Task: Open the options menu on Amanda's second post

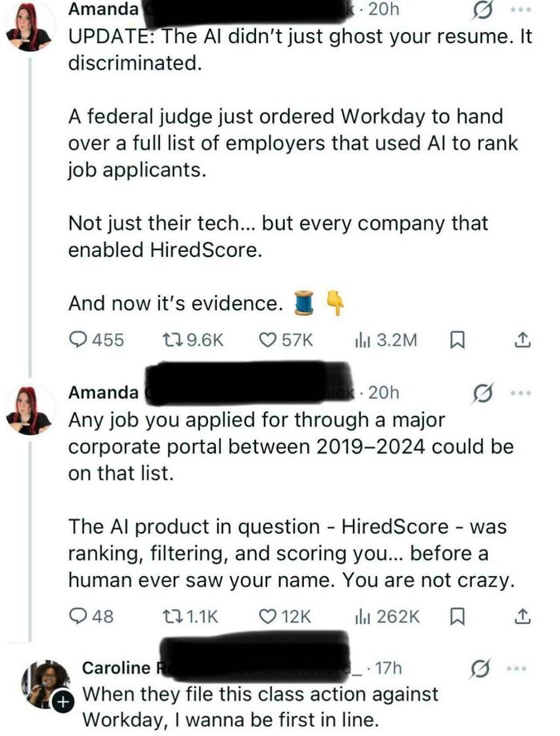Action: tap(520, 392)
